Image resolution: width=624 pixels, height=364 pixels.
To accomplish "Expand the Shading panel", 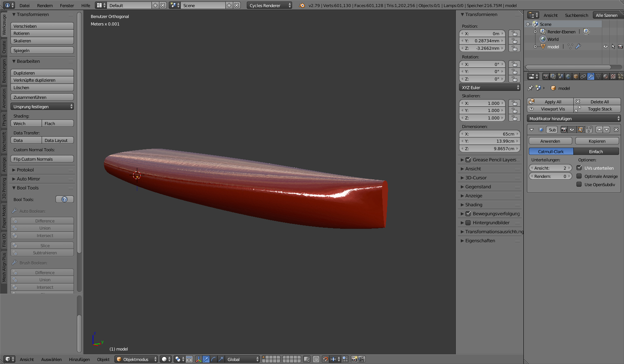I will 474,205.
